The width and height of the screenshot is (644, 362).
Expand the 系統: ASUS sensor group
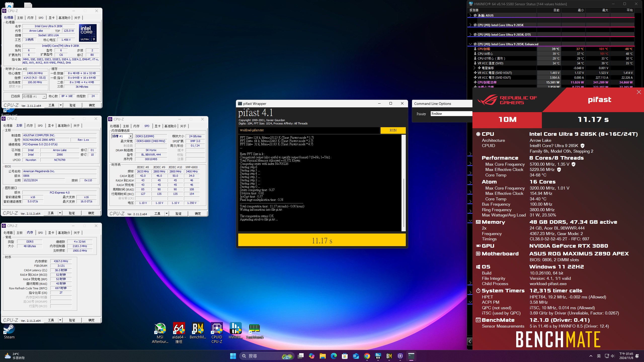[x=470, y=15]
